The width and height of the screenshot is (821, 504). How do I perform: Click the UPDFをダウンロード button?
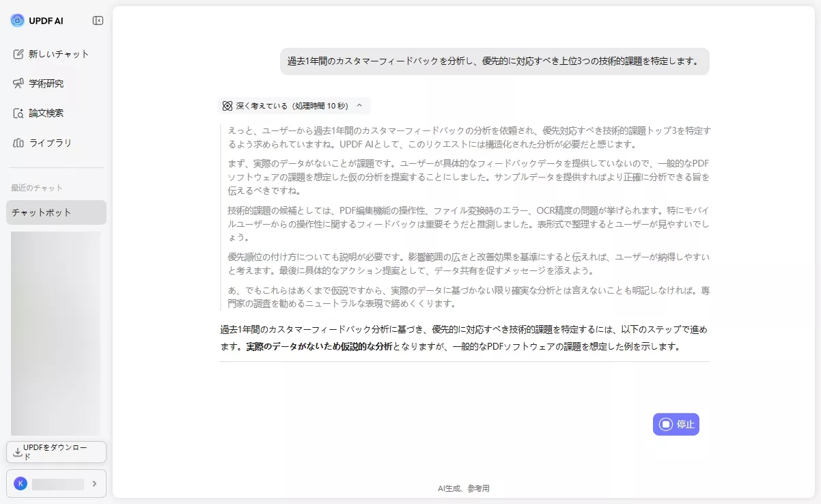click(x=56, y=451)
